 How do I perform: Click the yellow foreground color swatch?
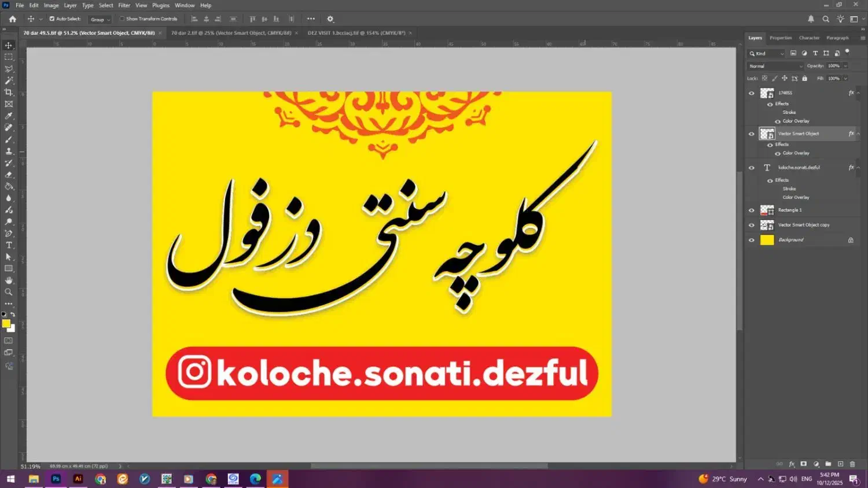click(6, 323)
